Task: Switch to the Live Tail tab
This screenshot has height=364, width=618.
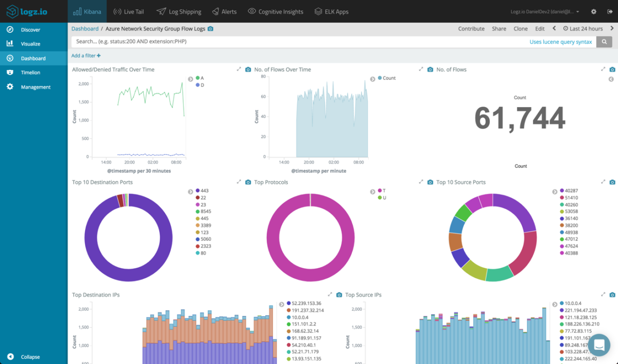Action: point(128,11)
